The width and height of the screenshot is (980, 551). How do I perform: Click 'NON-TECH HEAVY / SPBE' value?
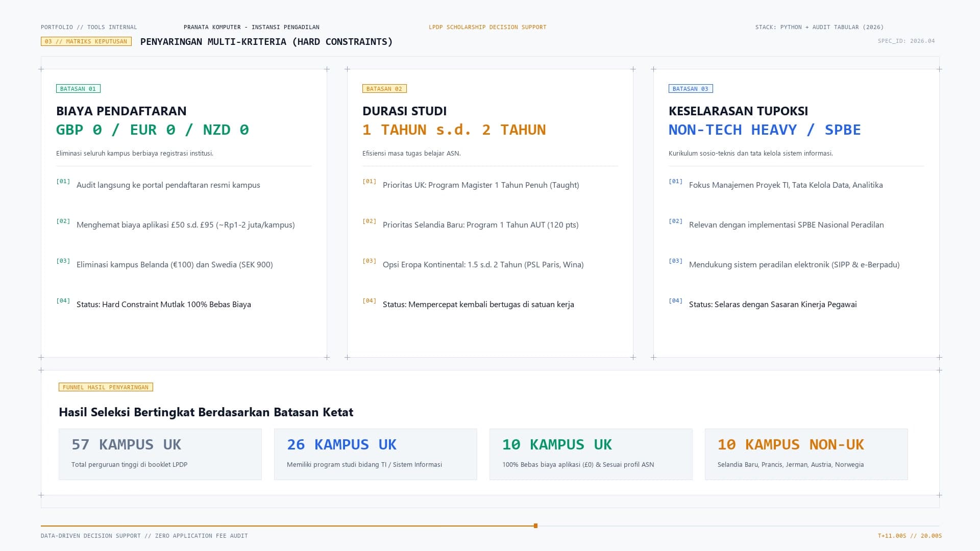click(765, 130)
